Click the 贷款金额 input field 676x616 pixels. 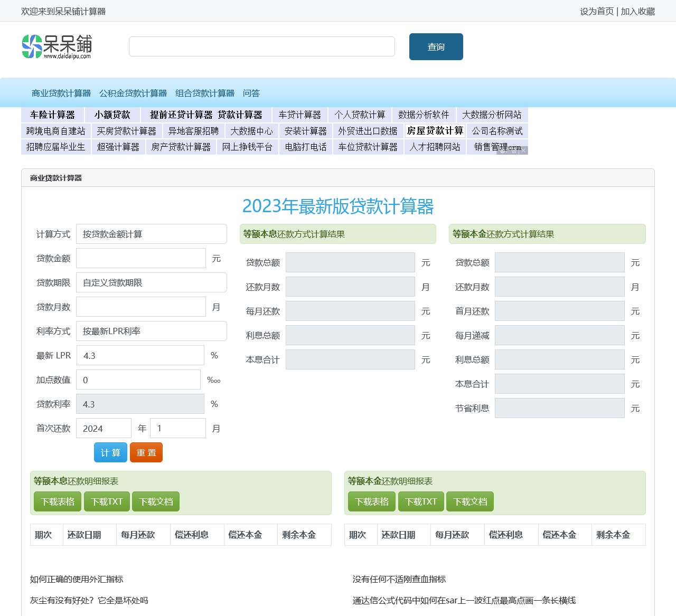(141, 258)
